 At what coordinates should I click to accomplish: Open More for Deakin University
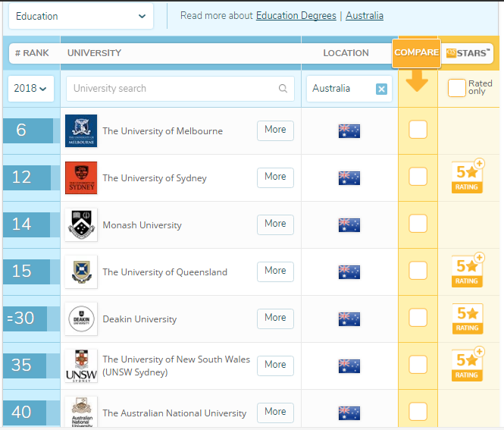pyautogui.click(x=275, y=319)
